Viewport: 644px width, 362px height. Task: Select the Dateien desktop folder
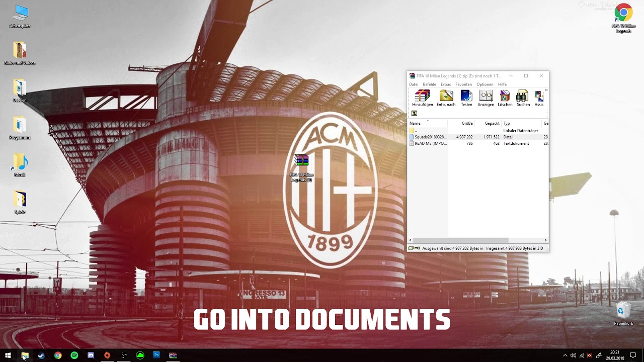(x=20, y=90)
